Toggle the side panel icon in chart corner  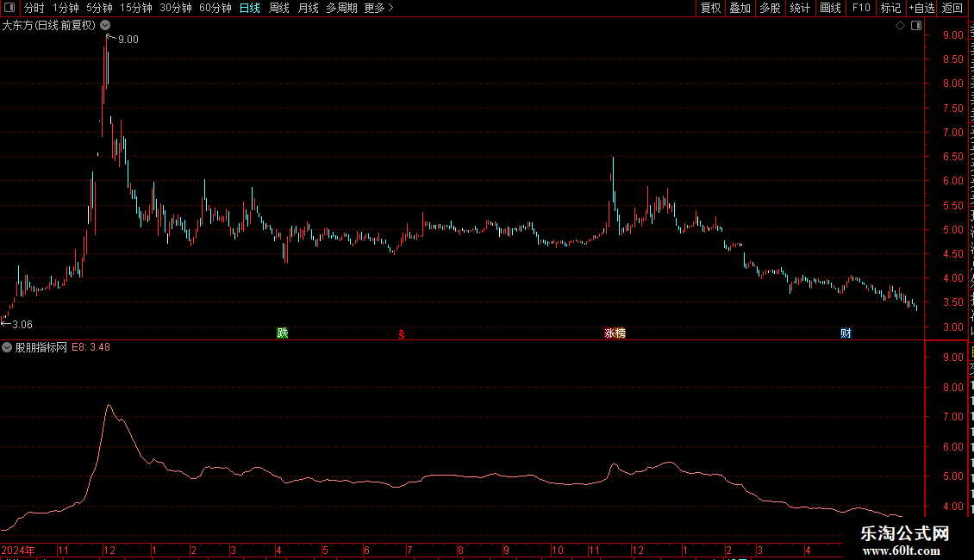tap(916, 26)
